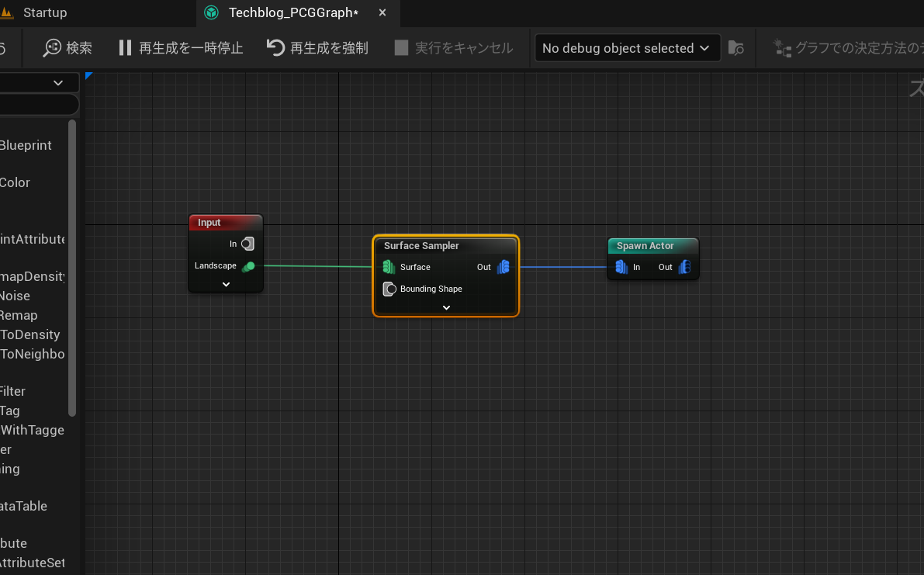Click the 検索 search button

point(68,48)
